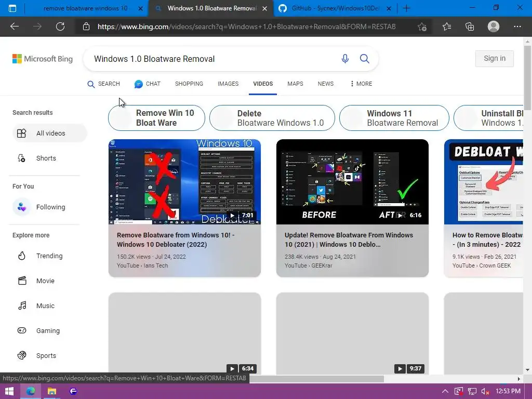532x399 pixels.
Task: Click the muted volume tray icon
Action: [485, 392]
